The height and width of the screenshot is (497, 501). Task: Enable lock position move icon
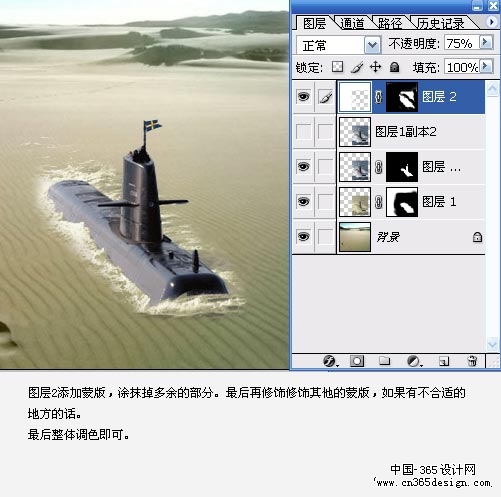[376, 67]
